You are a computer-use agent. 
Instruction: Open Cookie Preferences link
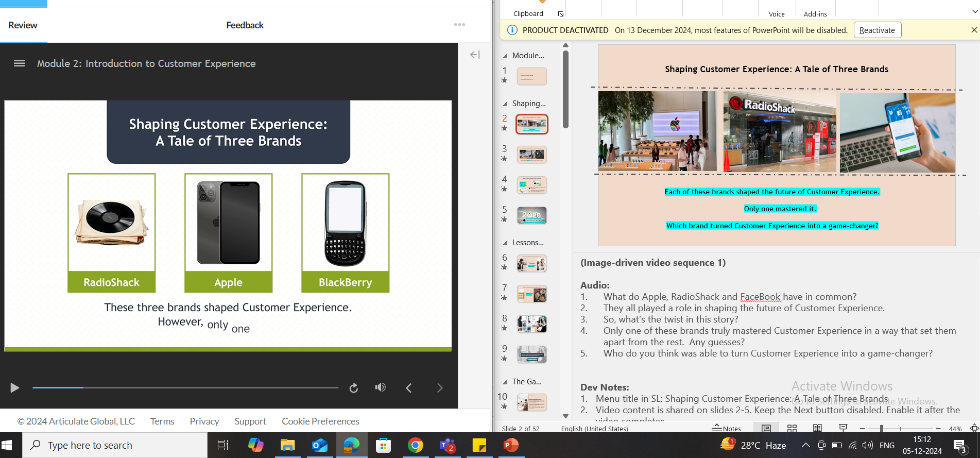coord(320,421)
